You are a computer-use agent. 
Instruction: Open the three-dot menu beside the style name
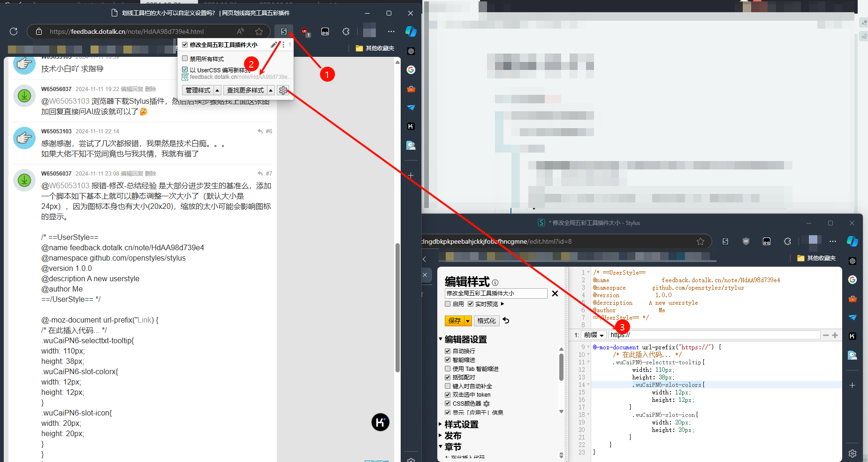pos(283,45)
